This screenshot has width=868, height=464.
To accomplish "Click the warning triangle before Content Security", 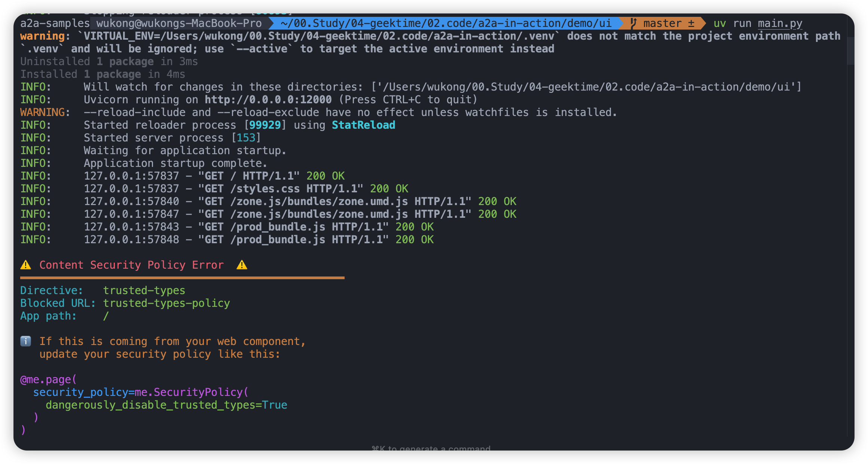I will pyautogui.click(x=25, y=265).
